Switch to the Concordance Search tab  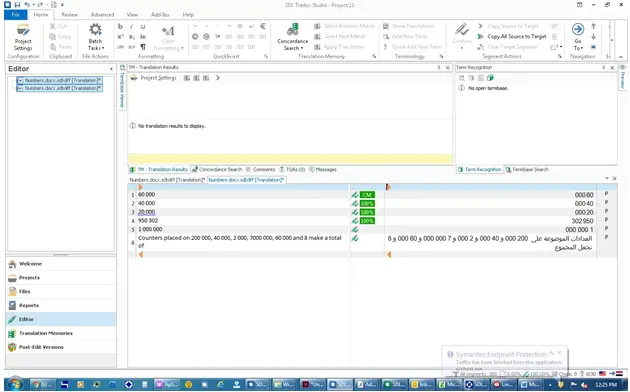(x=217, y=169)
